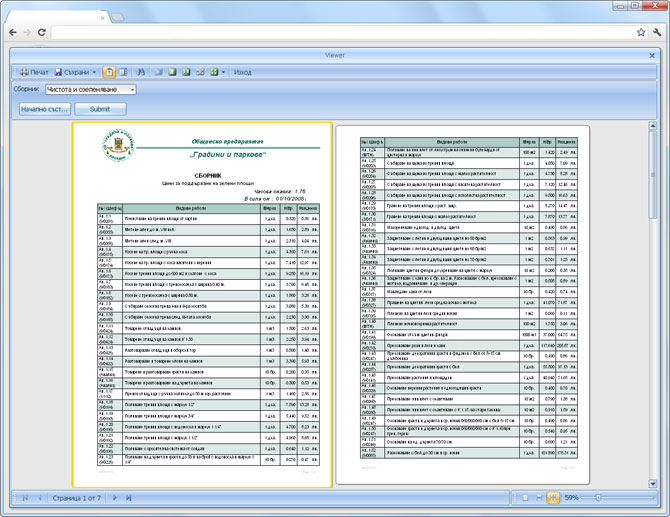Viewport: 670px width, 517px height.
Task: Select single page view in status bar
Action: point(525,498)
